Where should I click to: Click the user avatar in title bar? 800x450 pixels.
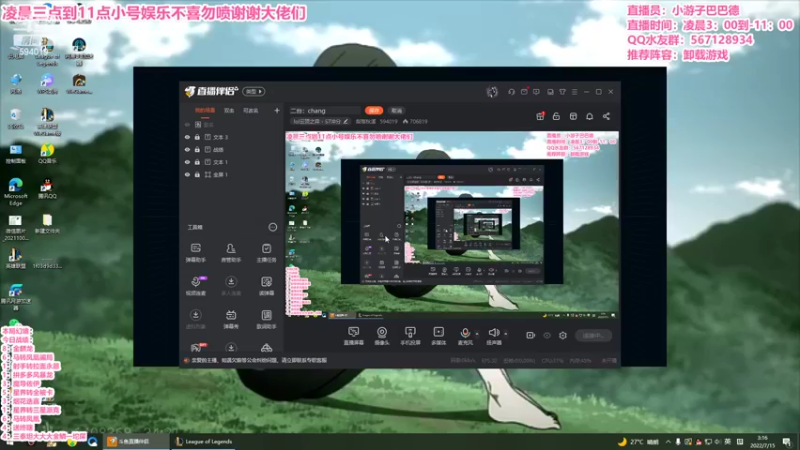(x=492, y=92)
